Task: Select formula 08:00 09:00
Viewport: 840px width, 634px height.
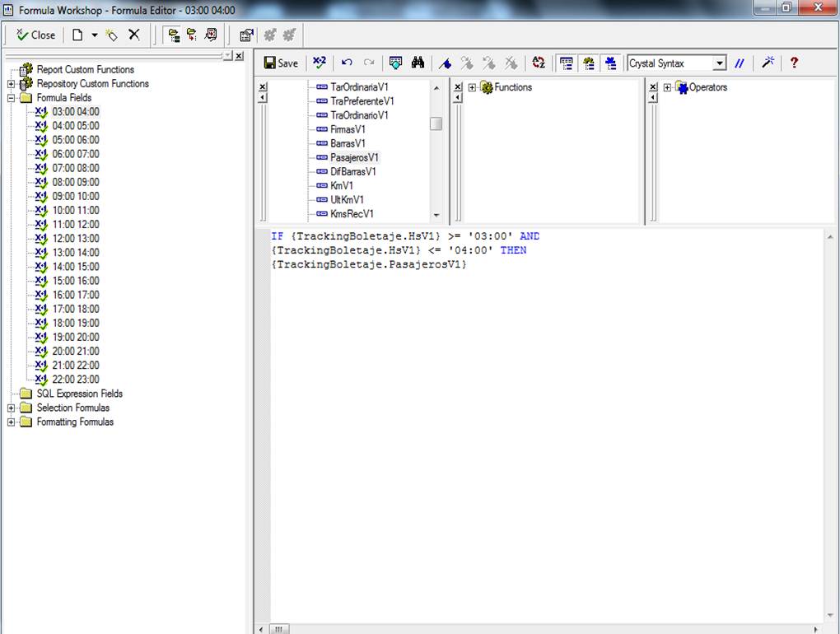Action: click(76, 182)
